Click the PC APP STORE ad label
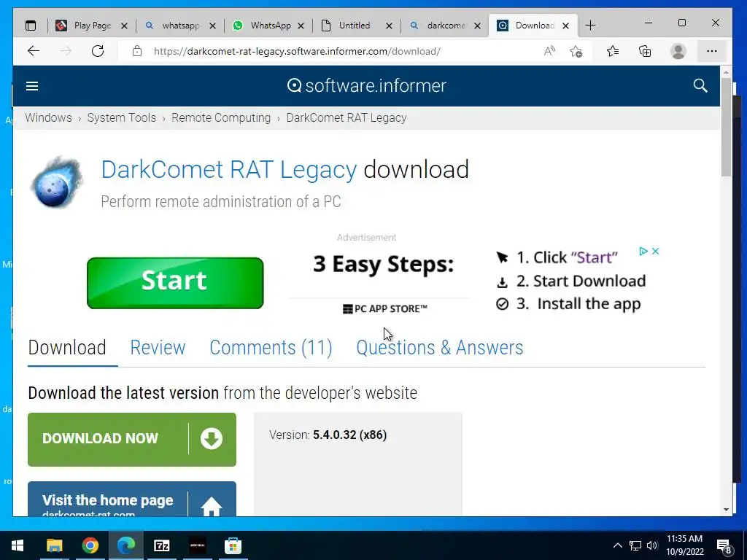The image size is (747, 560). coord(385,309)
